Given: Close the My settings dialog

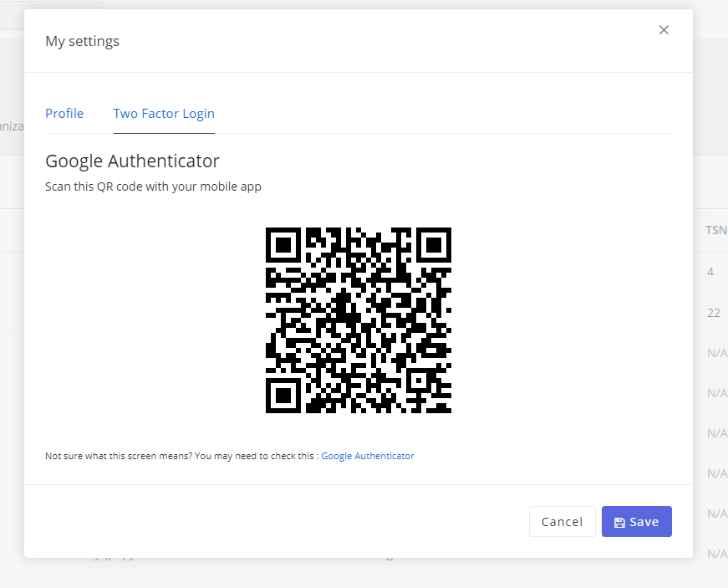Looking at the screenshot, I should 664,30.
